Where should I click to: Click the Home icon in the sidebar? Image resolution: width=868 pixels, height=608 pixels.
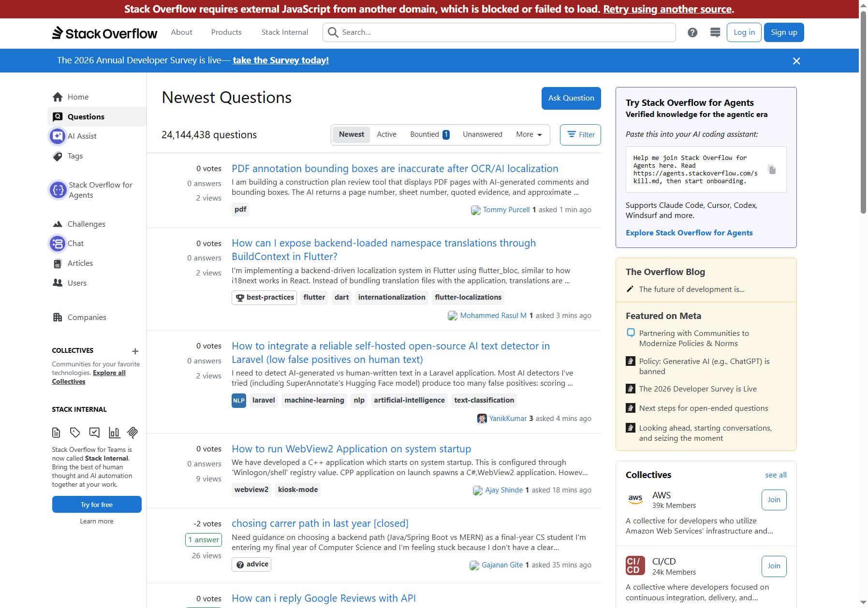pos(58,97)
